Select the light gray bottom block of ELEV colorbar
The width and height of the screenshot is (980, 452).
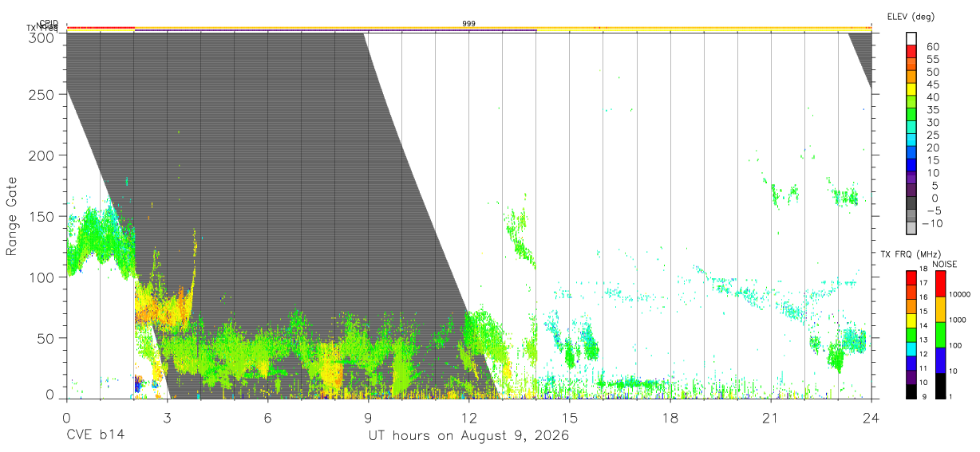(x=911, y=229)
